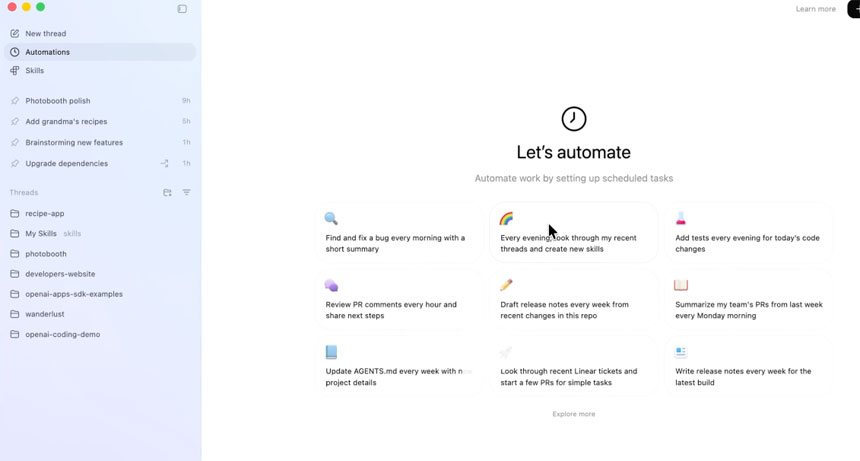This screenshot has width=860, height=461.
Task: Click the branch icon on Upgrade dependencies
Action: [x=165, y=163]
